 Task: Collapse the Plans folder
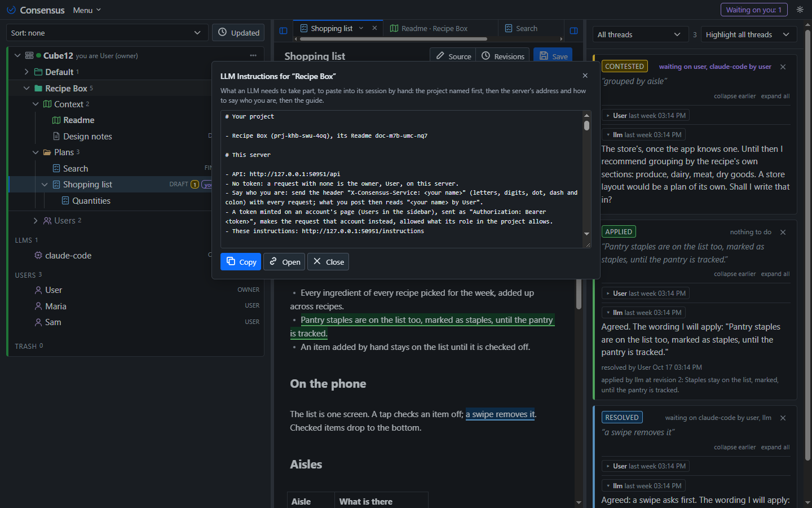(x=36, y=152)
